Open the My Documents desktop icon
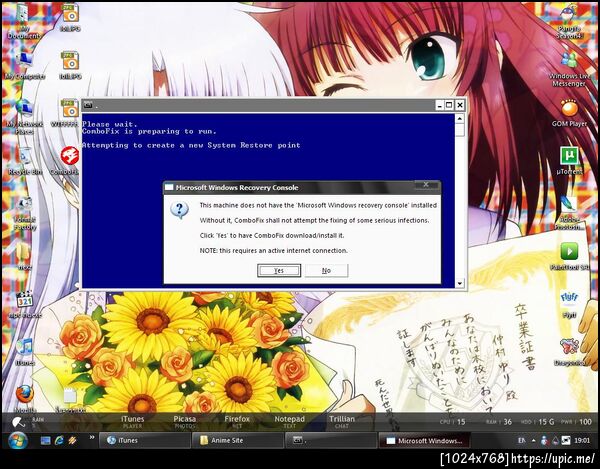This screenshot has width=600, height=469. point(24,22)
